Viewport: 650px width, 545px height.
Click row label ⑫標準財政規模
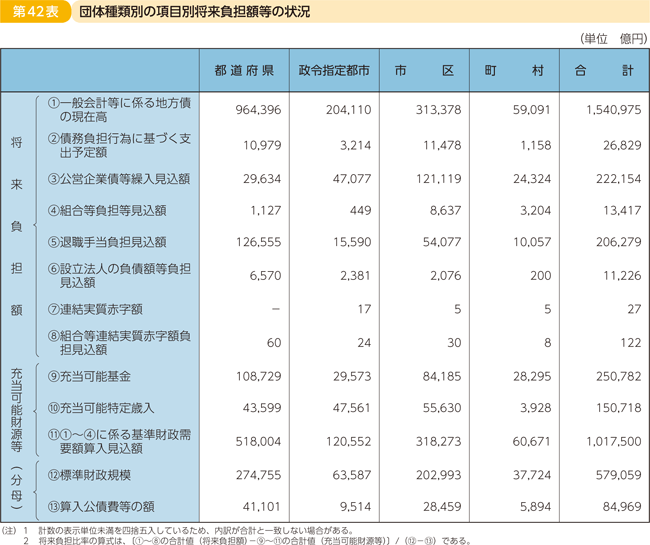pyautogui.click(x=89, y=475)
